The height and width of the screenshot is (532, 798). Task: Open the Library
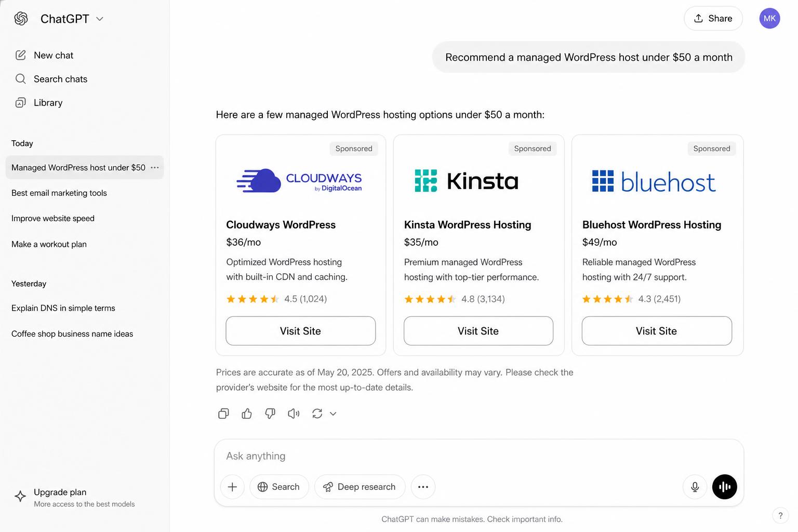coord(39,103)
